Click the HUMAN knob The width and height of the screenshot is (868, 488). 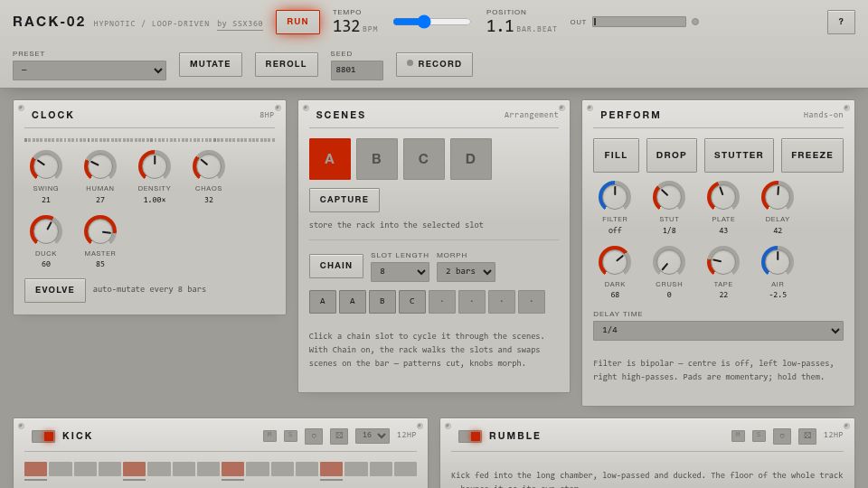(x=99, y=165)
